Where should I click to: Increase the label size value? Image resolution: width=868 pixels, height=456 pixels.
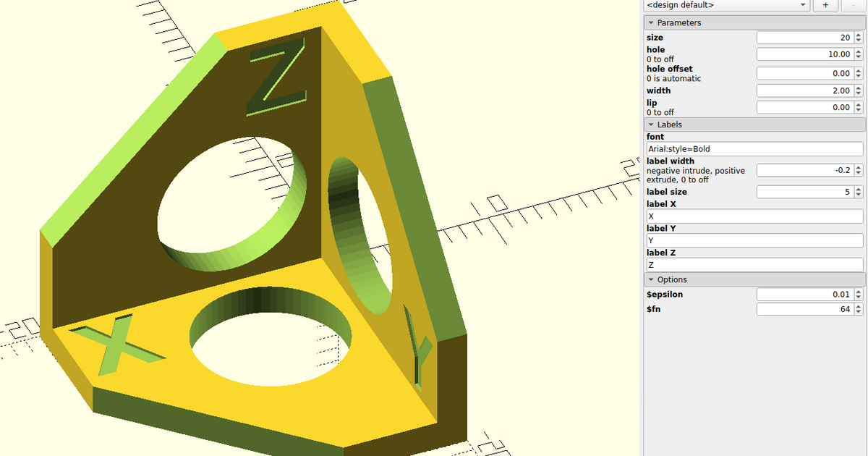coord(858,189)
